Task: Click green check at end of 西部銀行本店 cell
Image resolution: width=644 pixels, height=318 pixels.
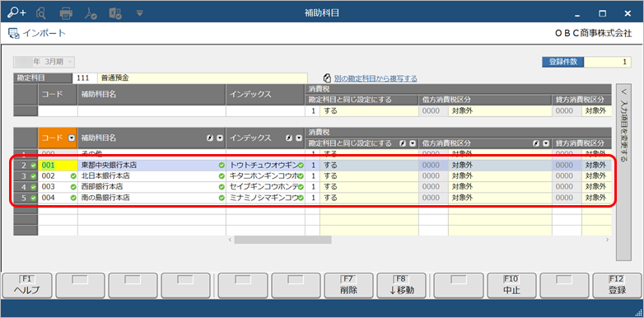Action: pos(222,187)
